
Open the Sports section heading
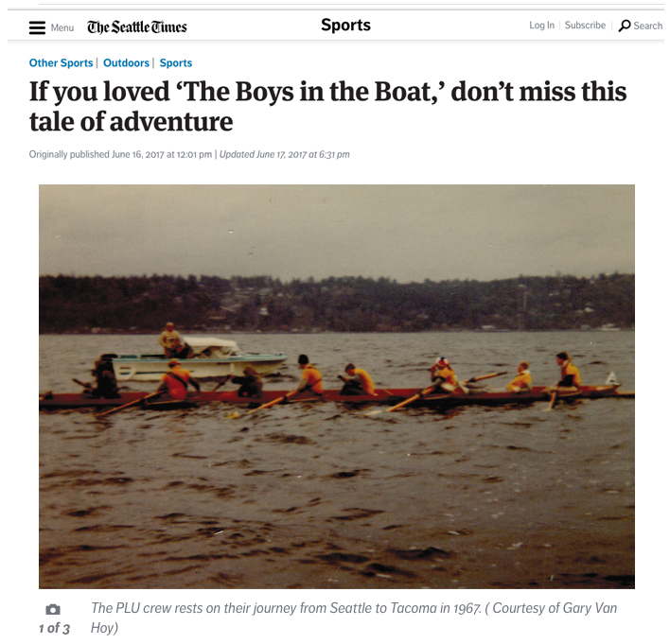[x=345, y=26]
